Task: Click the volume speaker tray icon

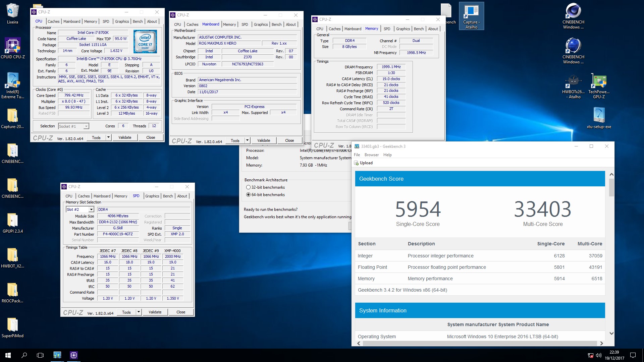Action: 599,355
